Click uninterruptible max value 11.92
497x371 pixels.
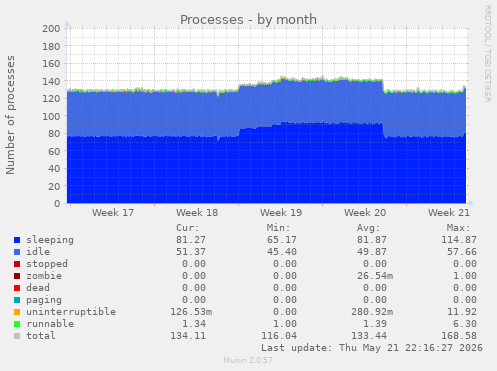click(462, 312)
